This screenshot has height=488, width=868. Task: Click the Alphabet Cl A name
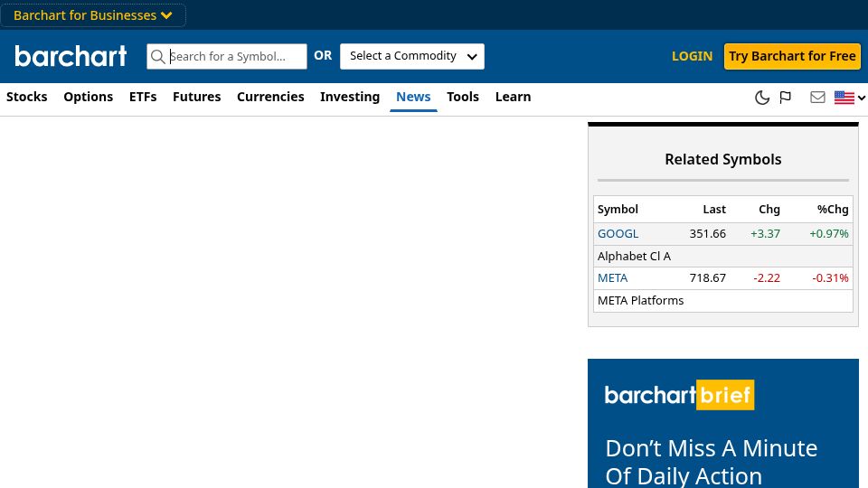point(634,256)
